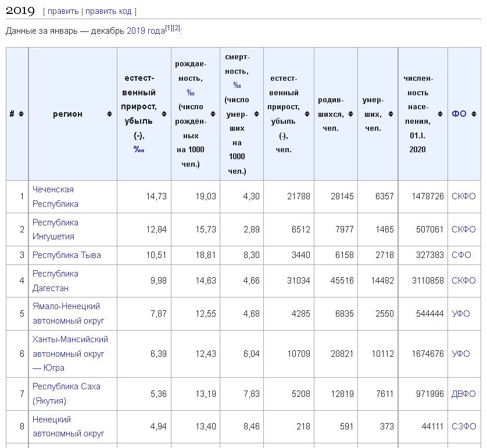Sort by ФО column arrows
This screenshot has width=487, height=448.
474,114
